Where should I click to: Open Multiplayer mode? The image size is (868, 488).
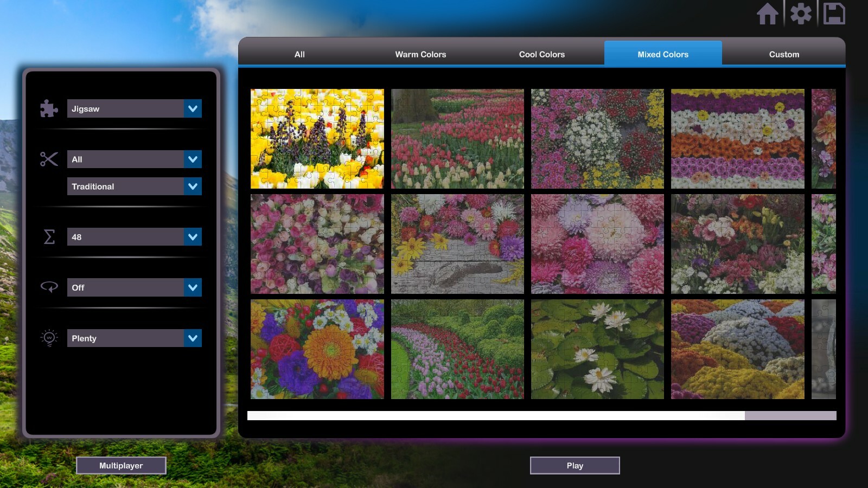coord(121,465)
